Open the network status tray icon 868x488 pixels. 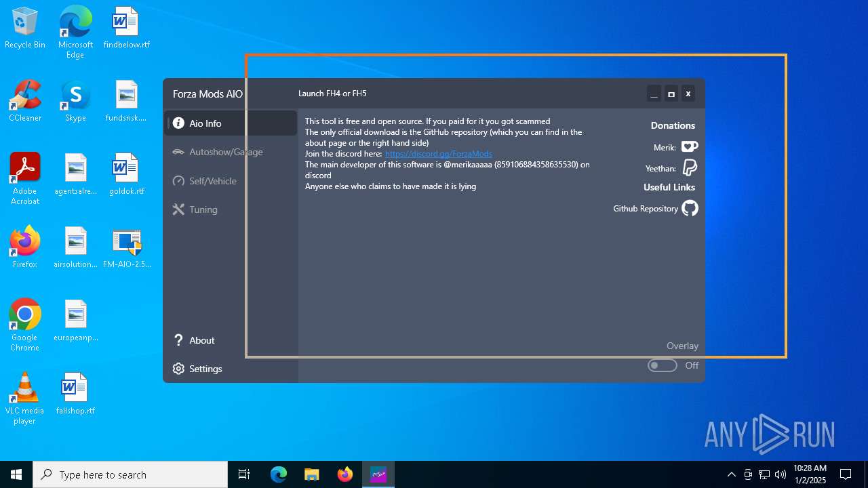(764, 474)
